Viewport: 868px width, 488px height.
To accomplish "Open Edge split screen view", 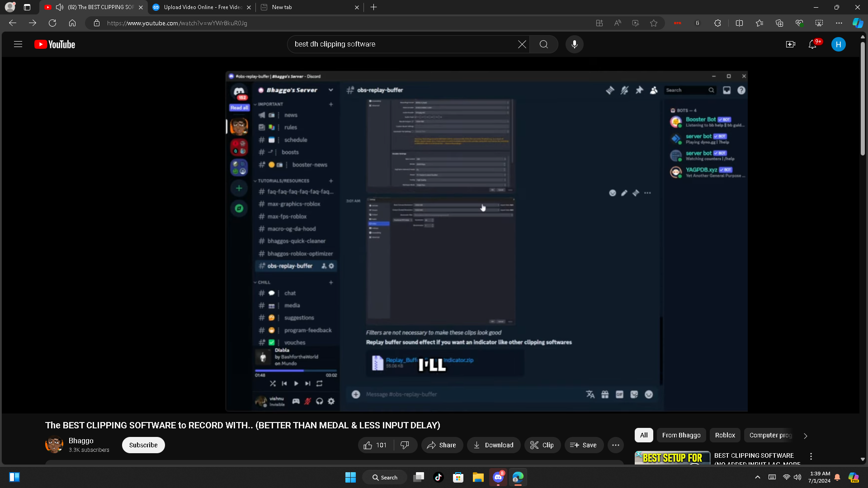I will click(740, 23).
